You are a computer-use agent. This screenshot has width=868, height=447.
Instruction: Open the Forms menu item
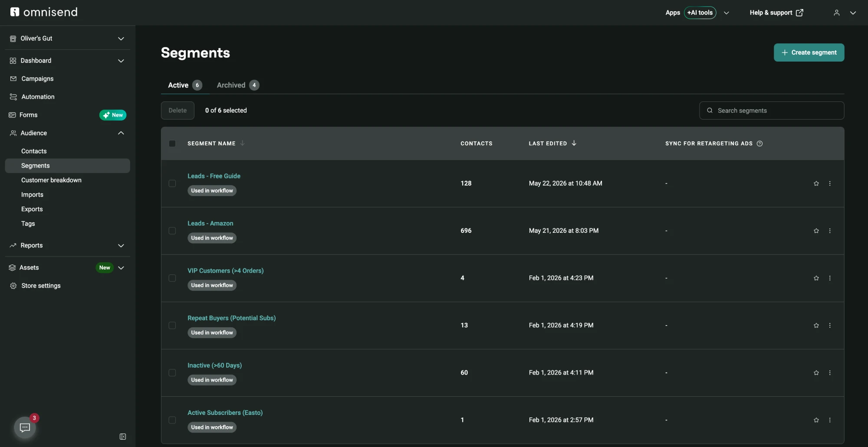29,115
